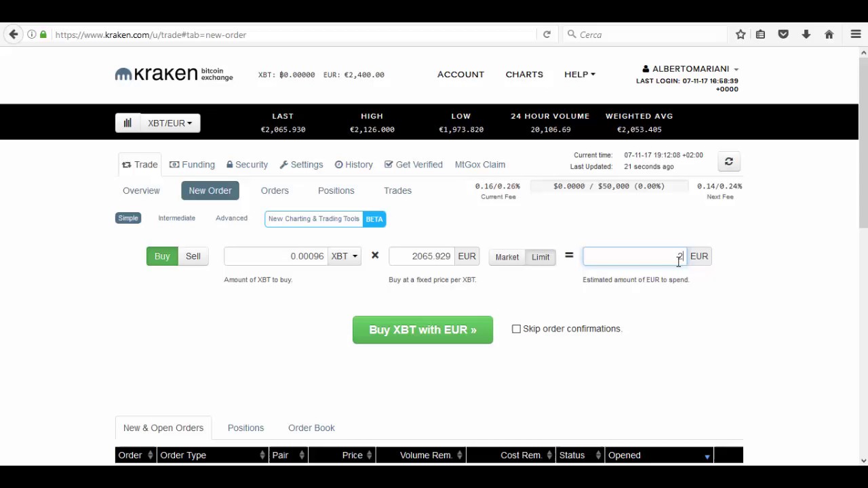This screenshot has height=488, width=868.
Task: Open the Settings tab
Action: 301,165
